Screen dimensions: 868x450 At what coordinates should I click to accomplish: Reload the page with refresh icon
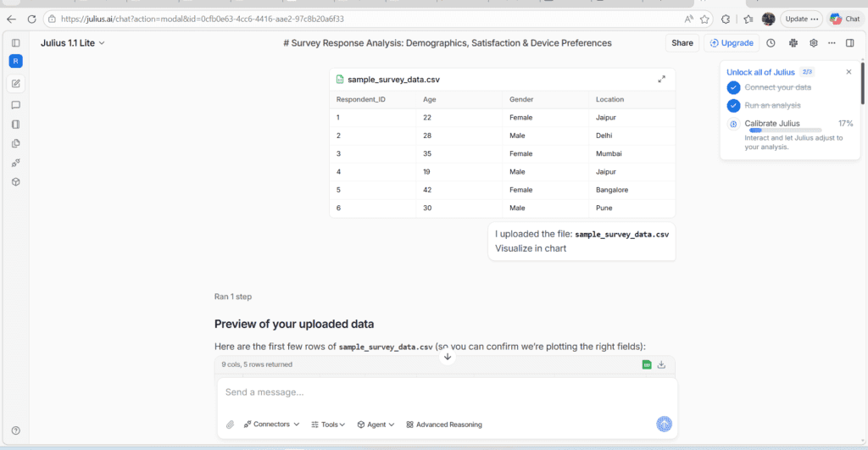31,19
